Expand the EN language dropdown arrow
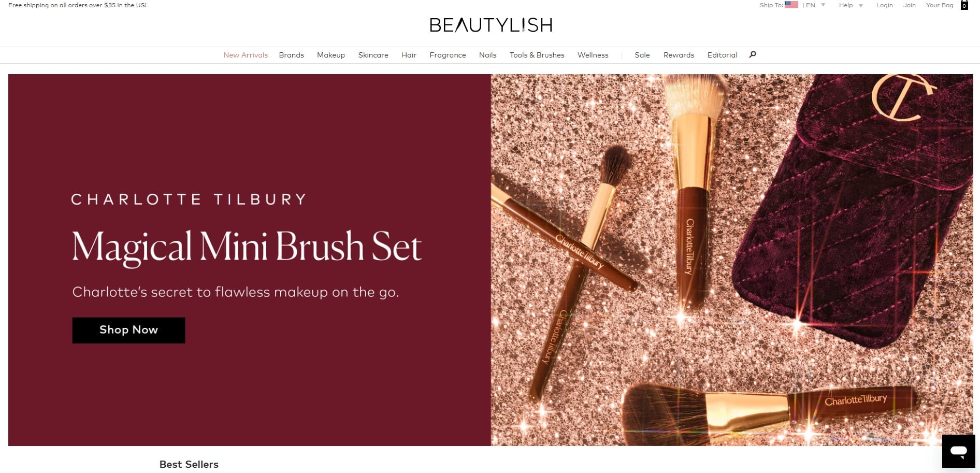Viewport: 980px width, 473px height. [x=823, y=5]
